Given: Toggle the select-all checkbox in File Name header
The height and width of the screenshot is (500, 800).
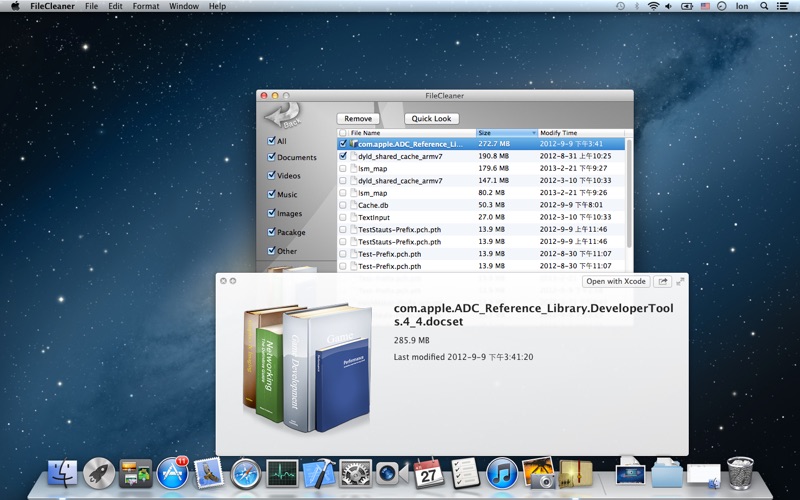Looking at the screenshot, I should [343, 133].
